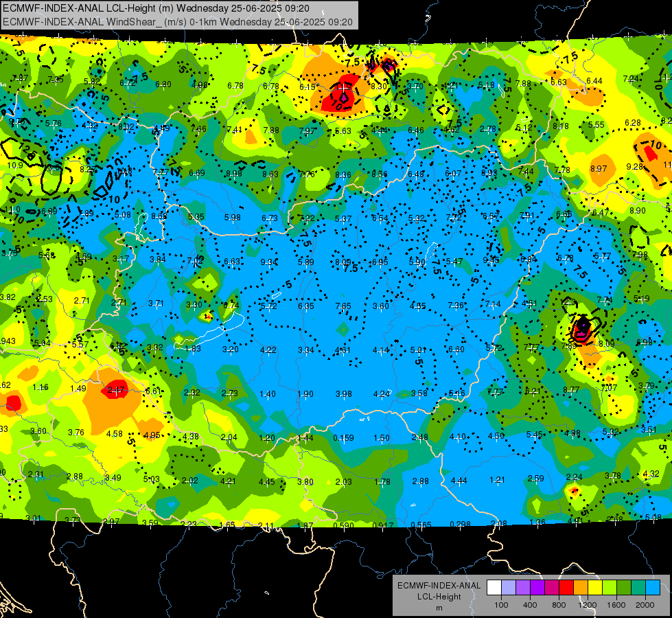Click the wind shear value 0.917
Image resolution: width=672 pixels, height=618 pixels.
[x=383, y=525]
